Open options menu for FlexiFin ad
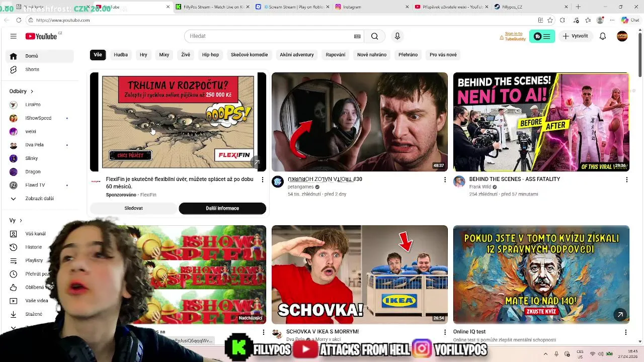Screen dimensions: 644x362 coord(262,179)
